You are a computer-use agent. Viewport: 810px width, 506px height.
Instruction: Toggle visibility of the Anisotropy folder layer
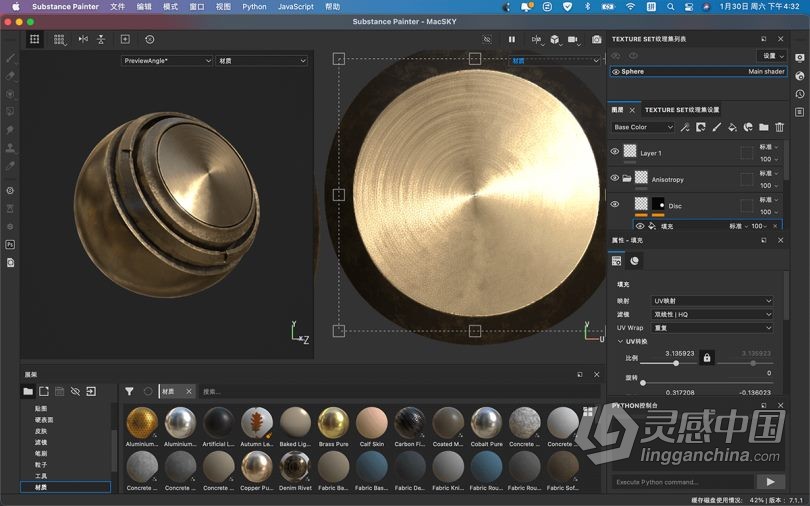coord(615,178)
